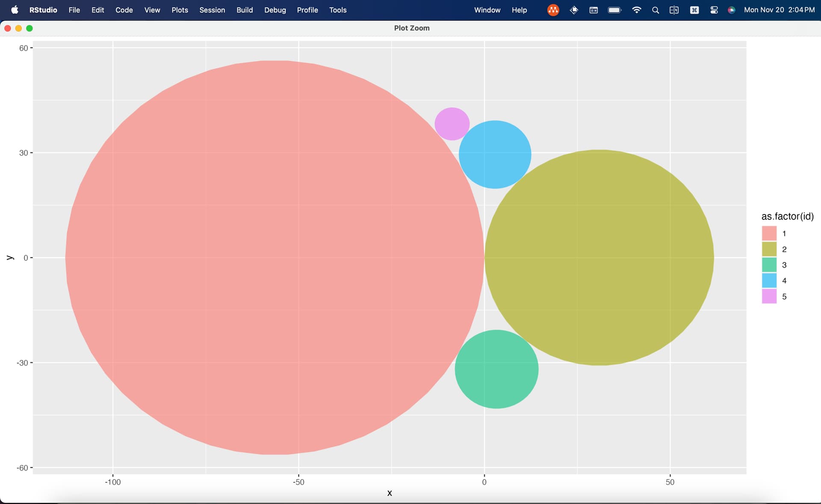Click the green zoom window button
Viewport: 821px width, 504px height.
[x=30, y=28]
